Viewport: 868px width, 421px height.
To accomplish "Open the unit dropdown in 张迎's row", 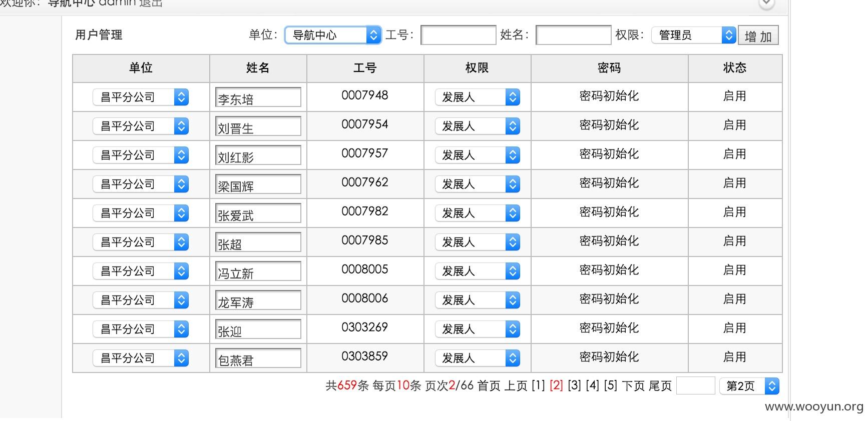I will coord(141,329).
